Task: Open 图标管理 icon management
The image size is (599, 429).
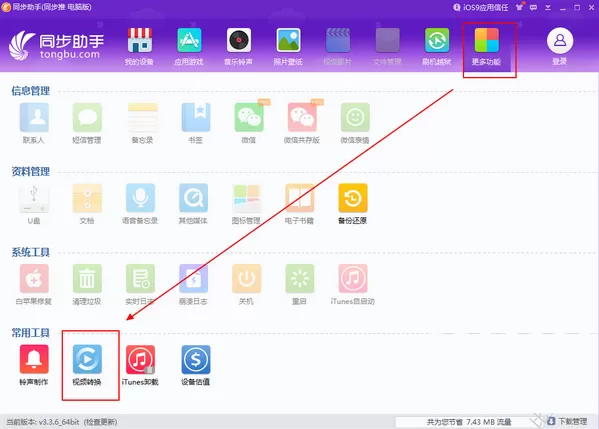Action: point(246,204)
